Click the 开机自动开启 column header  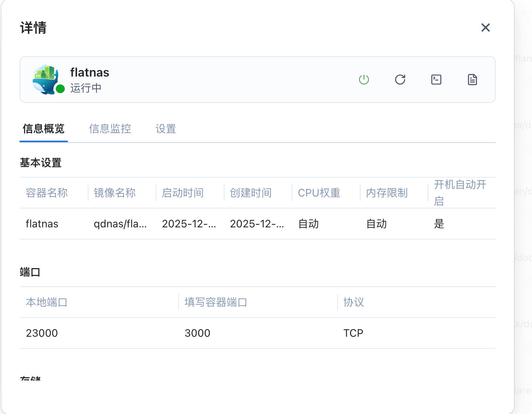tap(460, 192)
